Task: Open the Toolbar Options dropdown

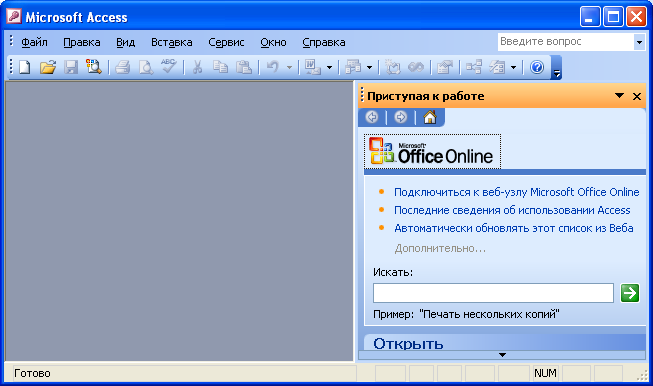Action: tap(556, 68)
